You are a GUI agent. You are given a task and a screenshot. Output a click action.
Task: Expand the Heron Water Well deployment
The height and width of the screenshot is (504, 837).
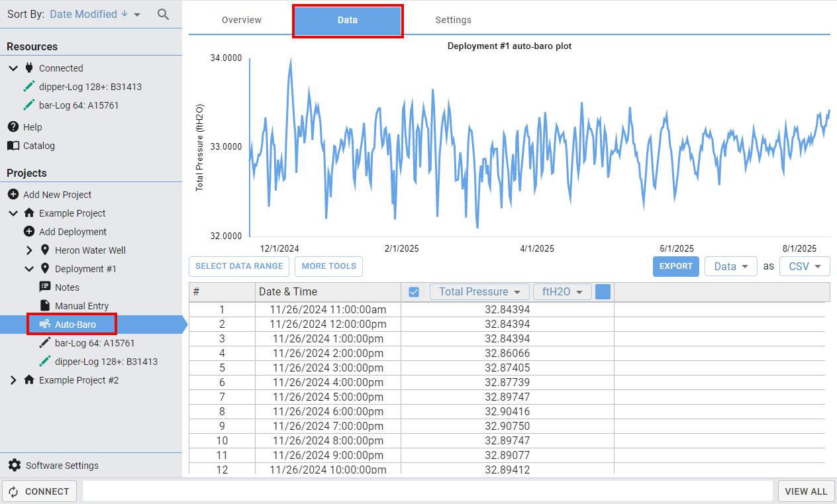point(29,250)
